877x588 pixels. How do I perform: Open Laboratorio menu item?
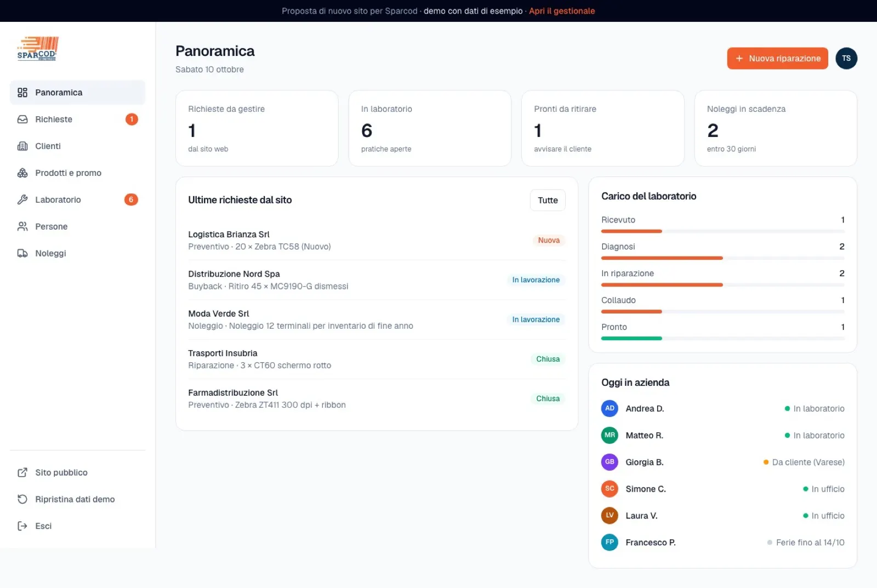(x=77, y=200)
